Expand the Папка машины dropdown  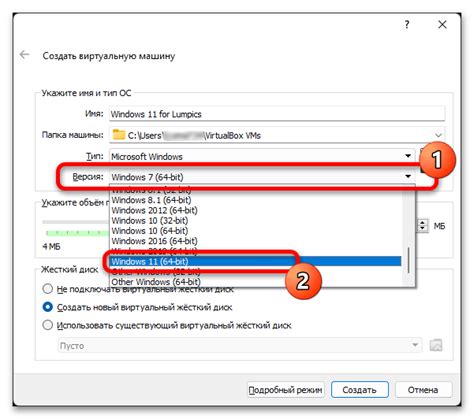point(438,135)
